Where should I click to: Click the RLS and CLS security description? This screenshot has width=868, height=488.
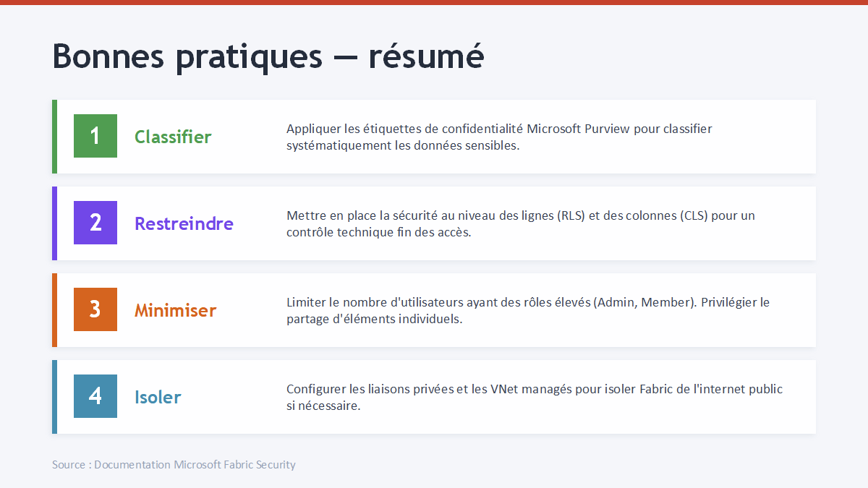[x=521, y=223]
